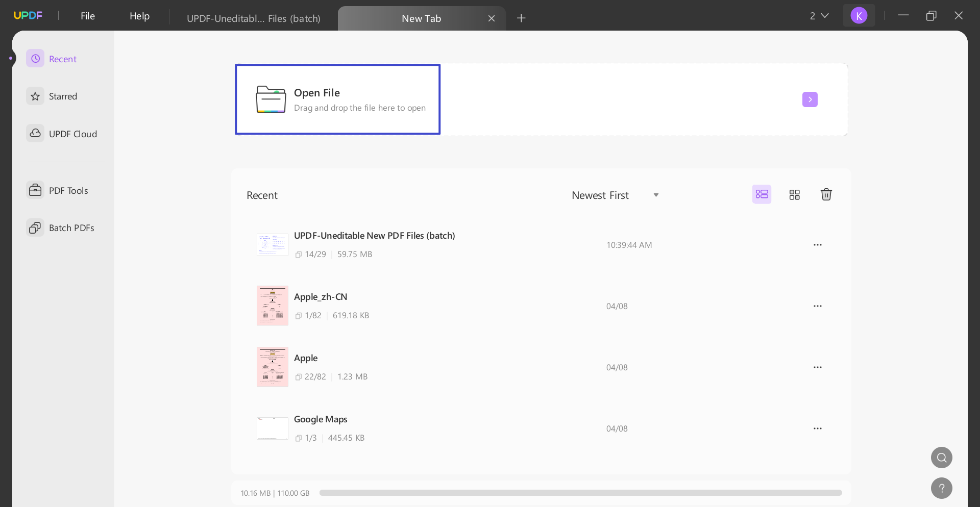Clear the recent files list via trash icon
The width and height of the screenshot is (980, 507).
coord(826,194)
